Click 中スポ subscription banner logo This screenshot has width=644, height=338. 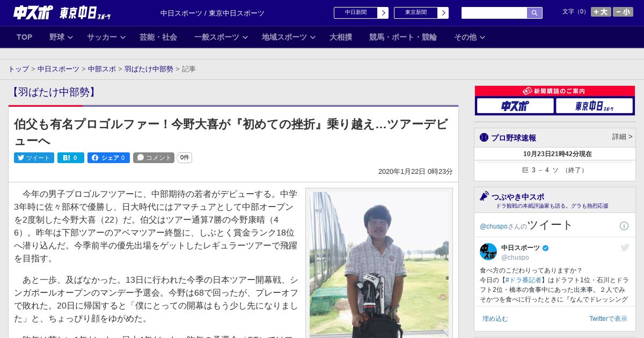pos(515,106)
